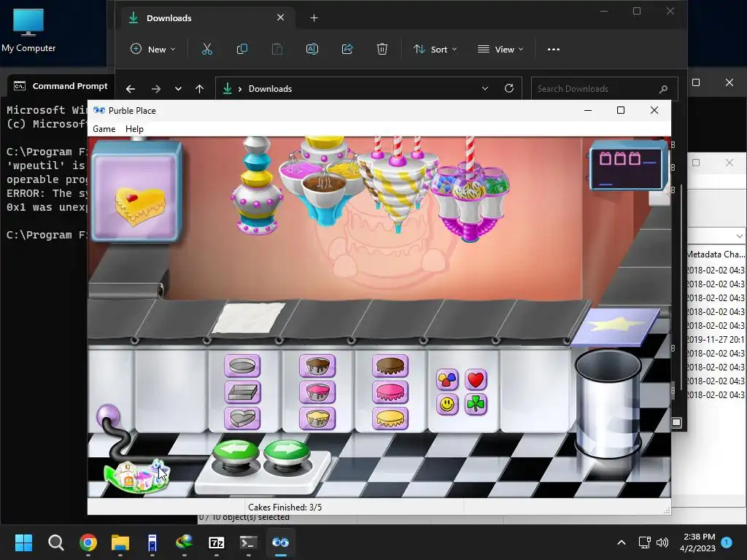This screenshot has height=560, width=747.
Task: Select the Command Prompt tab
Action: point(61,86)
